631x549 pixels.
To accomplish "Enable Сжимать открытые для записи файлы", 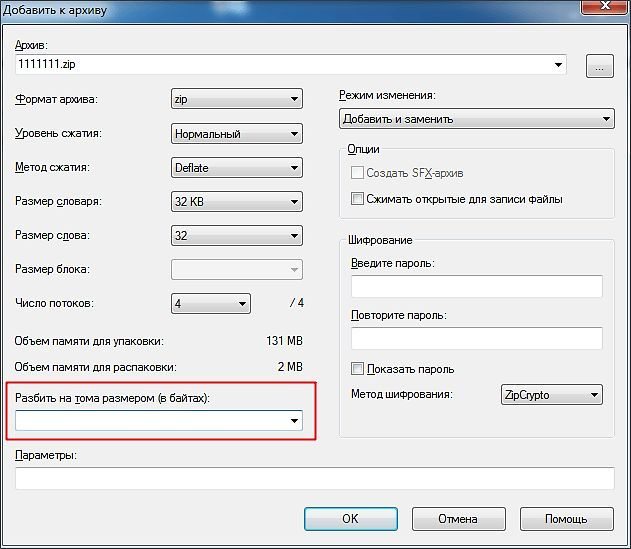I will (x=357, y=198).
